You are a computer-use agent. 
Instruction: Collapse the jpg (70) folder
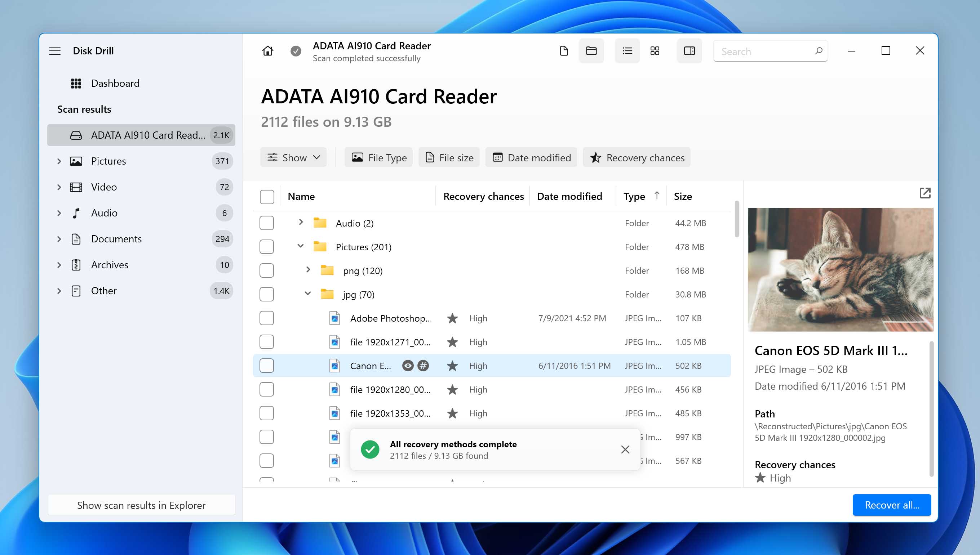tap(308, 294)
